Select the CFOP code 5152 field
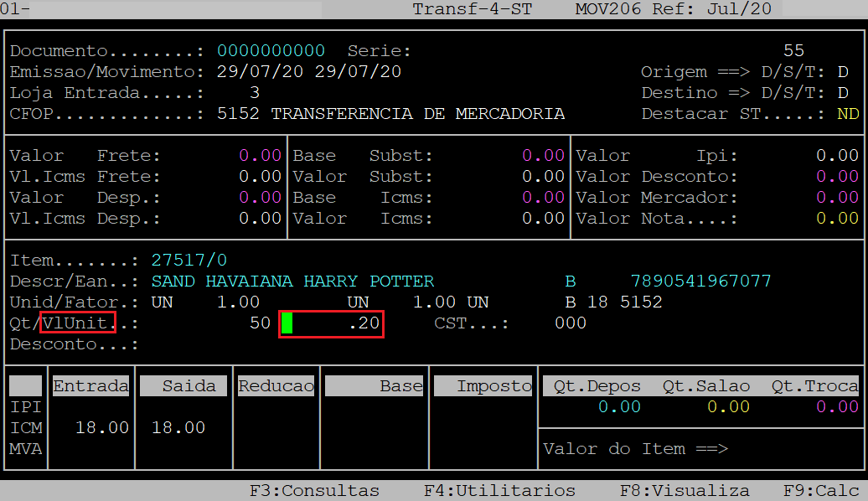868x501 pixels. point(238,114)
